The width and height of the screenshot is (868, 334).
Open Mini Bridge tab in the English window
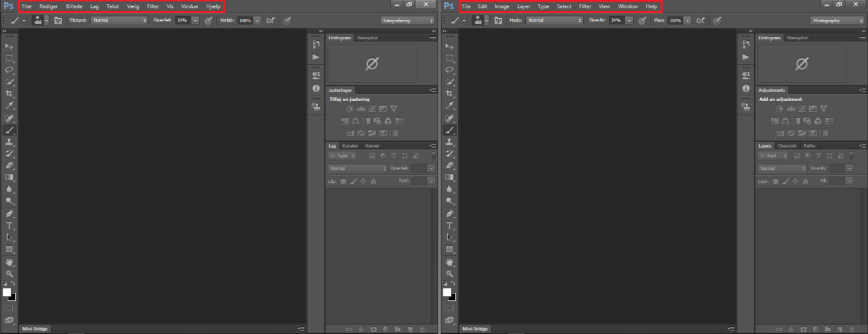[x=475, y=329]
